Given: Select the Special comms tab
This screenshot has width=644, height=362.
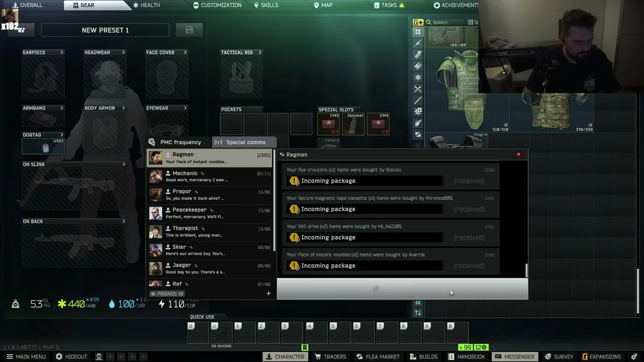Looking at the screenshot, I should pos(244,142).
